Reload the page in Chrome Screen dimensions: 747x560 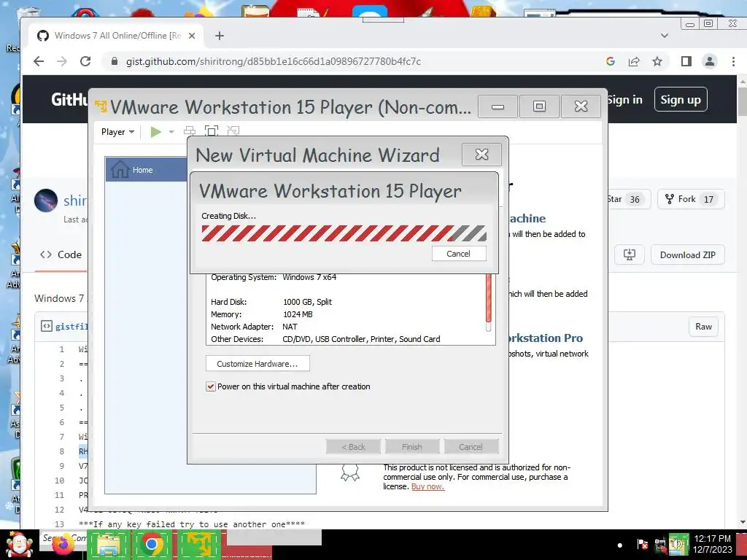[x=85, y=61]
